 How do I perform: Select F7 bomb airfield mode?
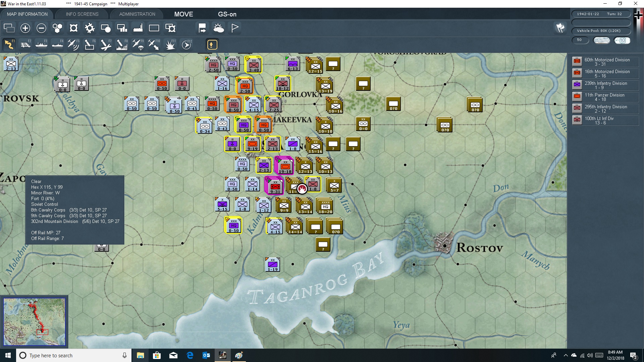106,45
